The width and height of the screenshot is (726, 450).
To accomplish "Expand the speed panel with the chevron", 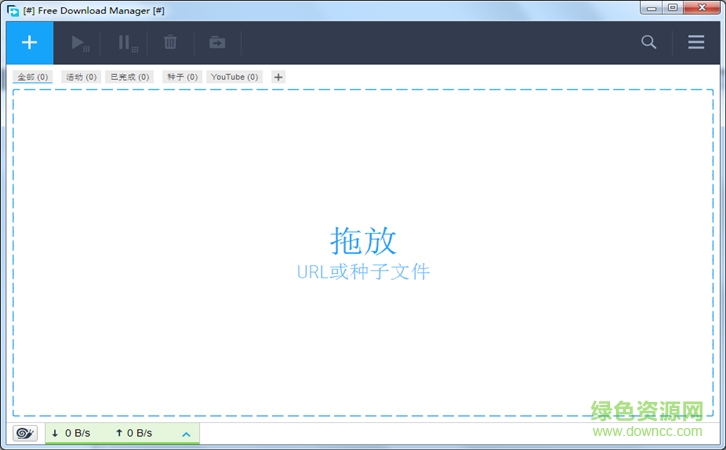I will tap(186, 434).
